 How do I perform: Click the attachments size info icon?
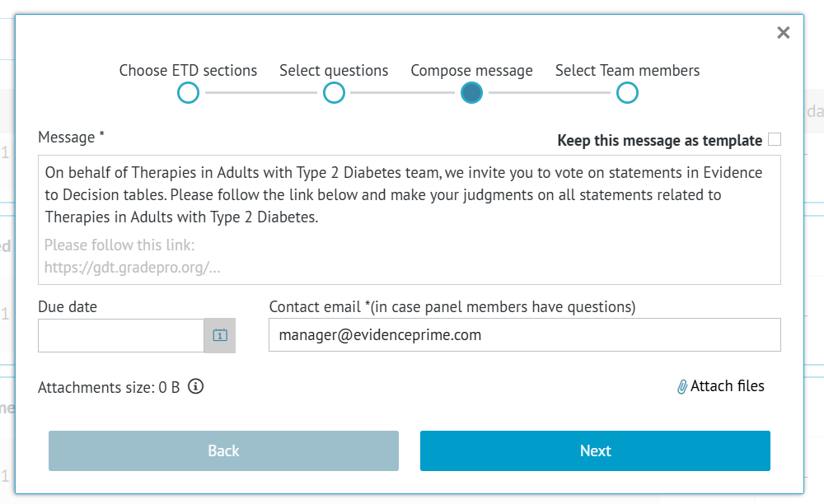coord(195,386)
